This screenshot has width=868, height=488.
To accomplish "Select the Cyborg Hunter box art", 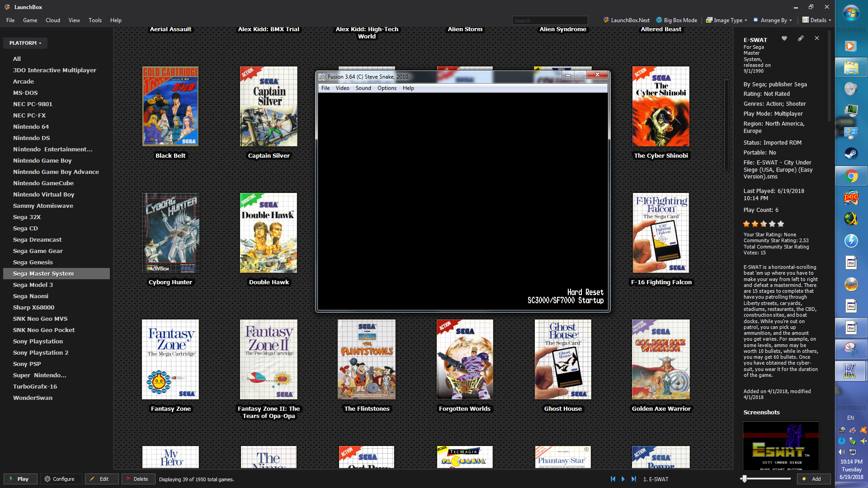I will click(x=170, y=233).
